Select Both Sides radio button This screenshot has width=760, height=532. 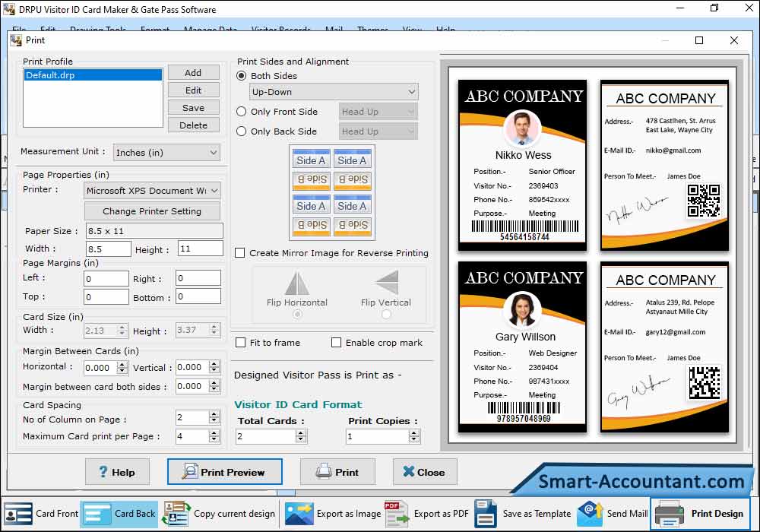[241, 75]
